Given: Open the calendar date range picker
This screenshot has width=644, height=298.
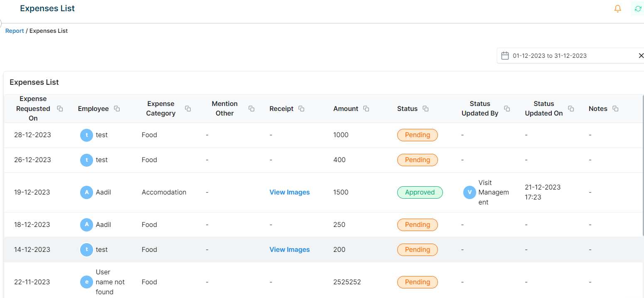Looking at the screenshot, I should (505, 56).
